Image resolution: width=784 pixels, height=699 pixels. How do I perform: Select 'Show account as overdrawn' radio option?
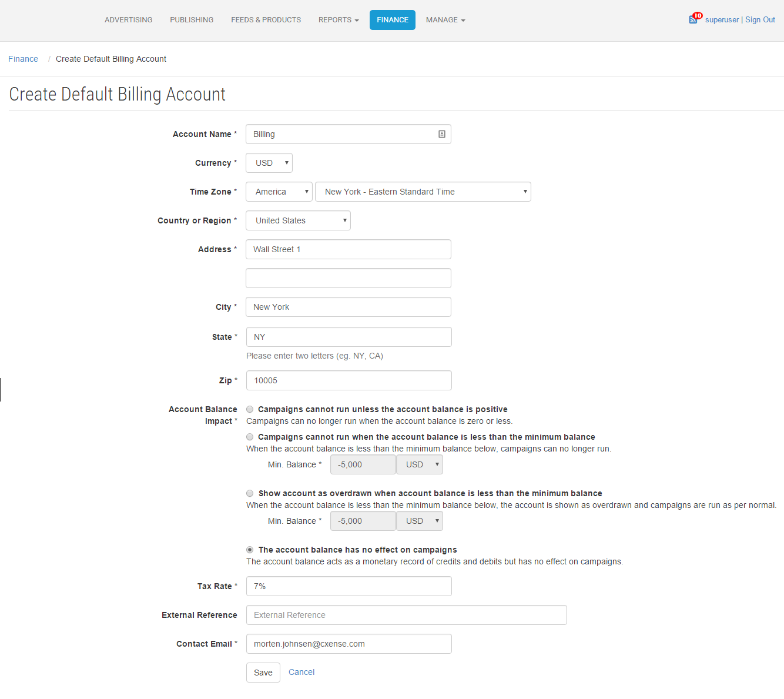pyautogui.click(x=250, y=493)
